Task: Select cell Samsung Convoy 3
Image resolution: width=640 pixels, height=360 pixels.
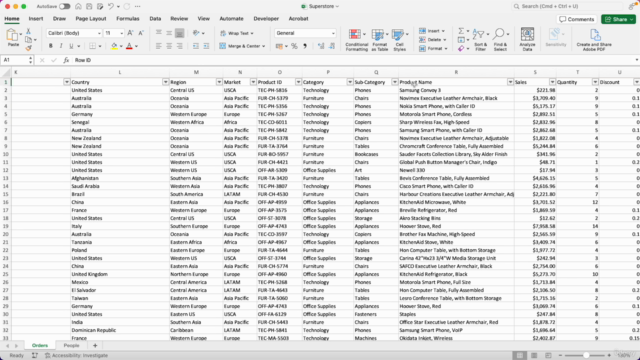Action: coord(456,90)
